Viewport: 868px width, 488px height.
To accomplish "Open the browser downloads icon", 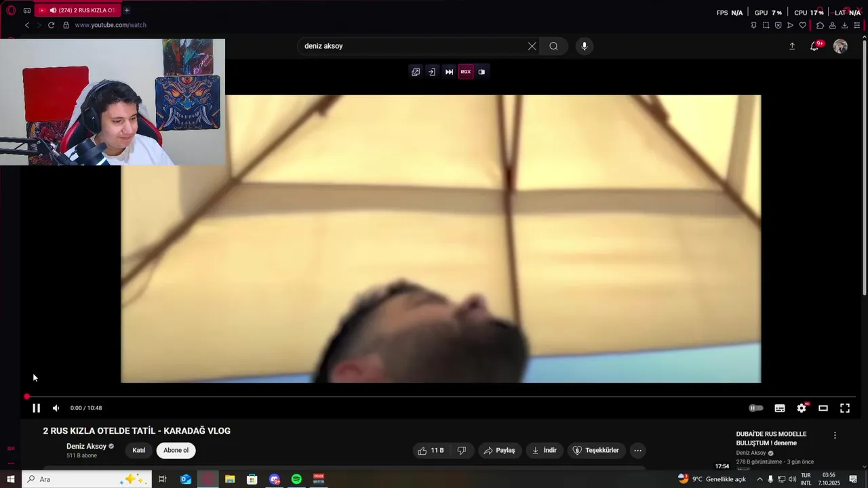I will [x=844, y=25].
